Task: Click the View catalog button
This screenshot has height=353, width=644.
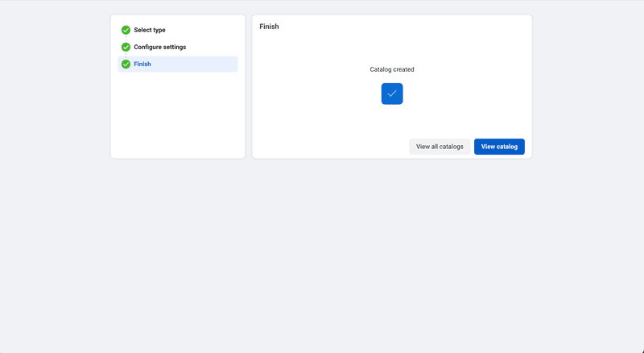Action: click(x=499, y=147)
